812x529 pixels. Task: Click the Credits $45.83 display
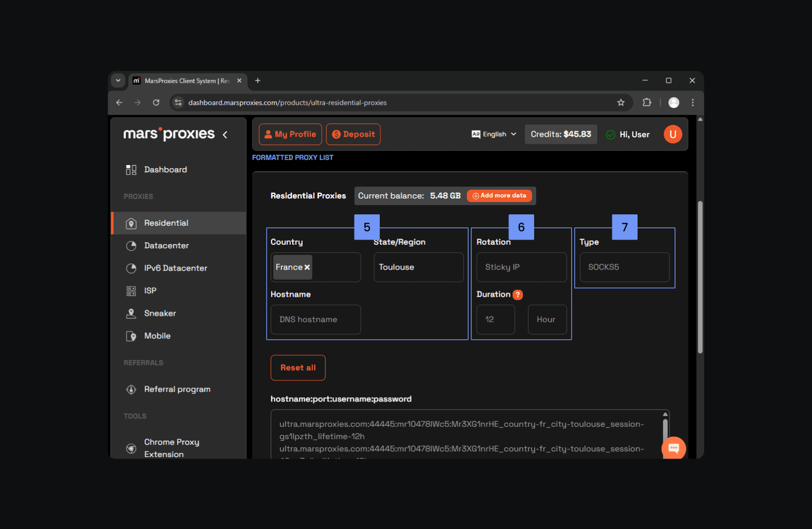click(561, 134)
